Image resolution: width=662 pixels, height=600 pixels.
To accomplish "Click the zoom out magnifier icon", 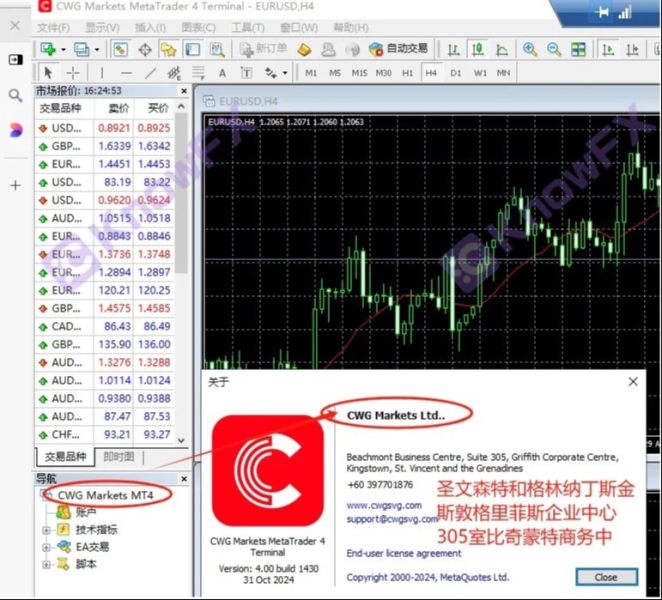I will tap(554, 49).
